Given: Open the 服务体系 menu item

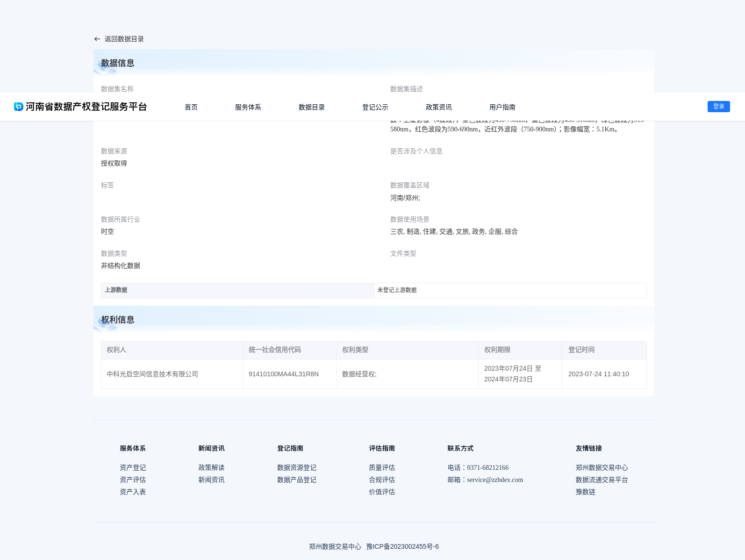Looking at the screenshot, I should click(x=248, y=107).
